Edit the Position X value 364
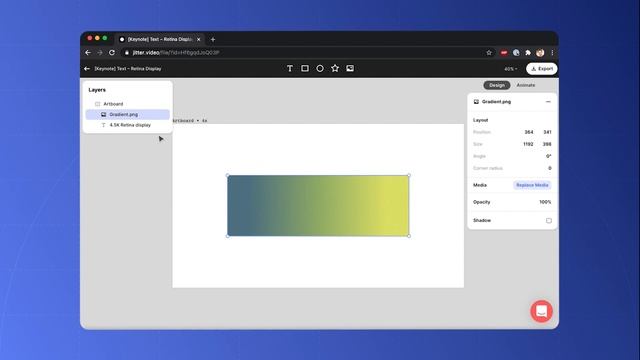640x360 pixels. (x=529, y=132)
